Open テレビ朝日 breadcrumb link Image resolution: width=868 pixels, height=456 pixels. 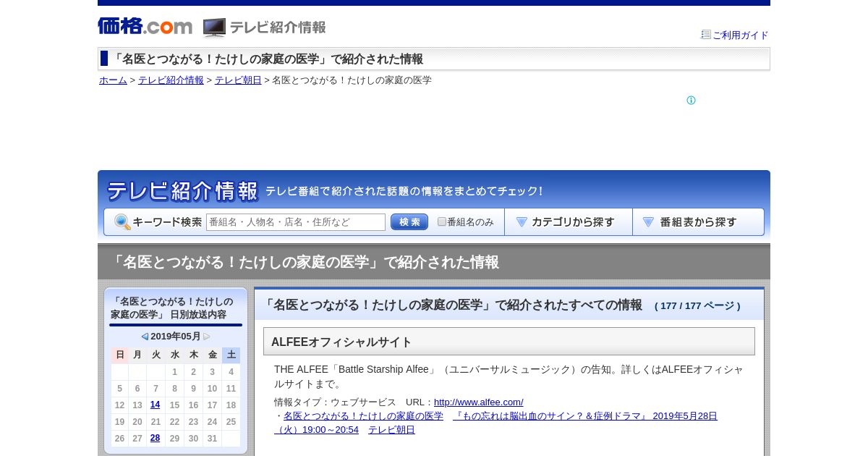click(238, 80)
